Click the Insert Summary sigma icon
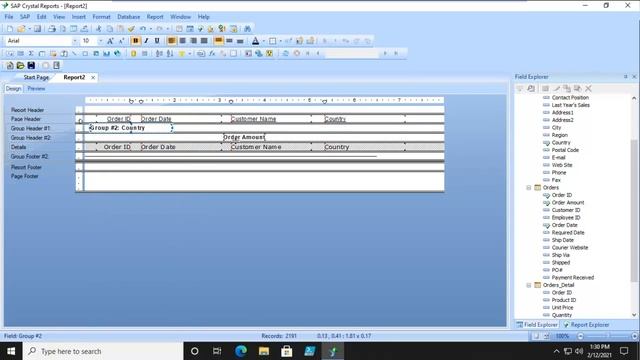Viewport: 640px width, 360px height. click(31, 53)
